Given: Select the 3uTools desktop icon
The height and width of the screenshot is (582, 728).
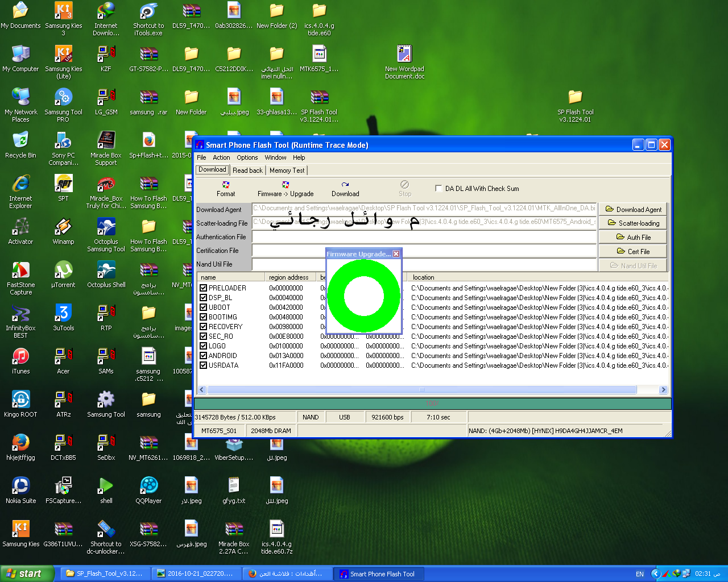Looking at the screenshot, I should (x=63, y=318).
